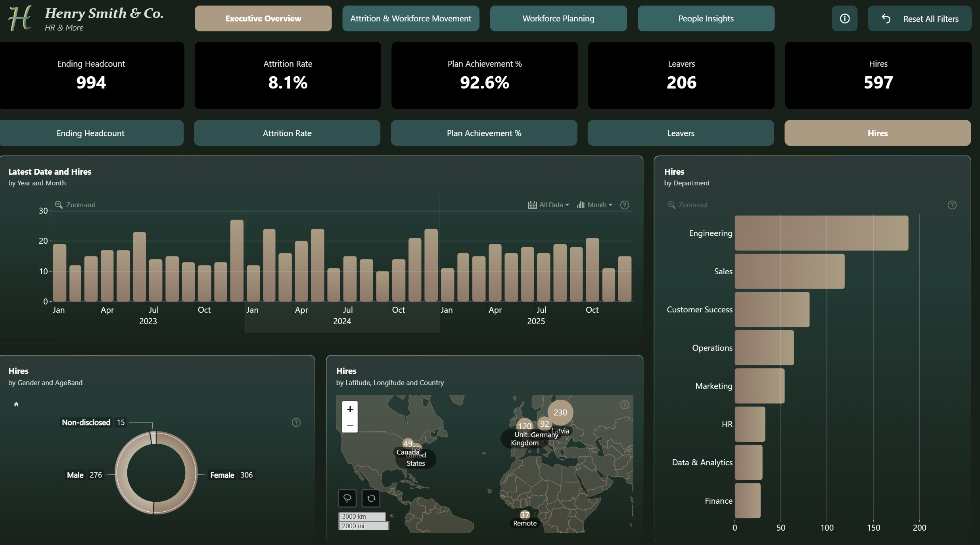Click the home icon in the gender chart
This screenshot has width=980, height=545.
pos(16,404)
